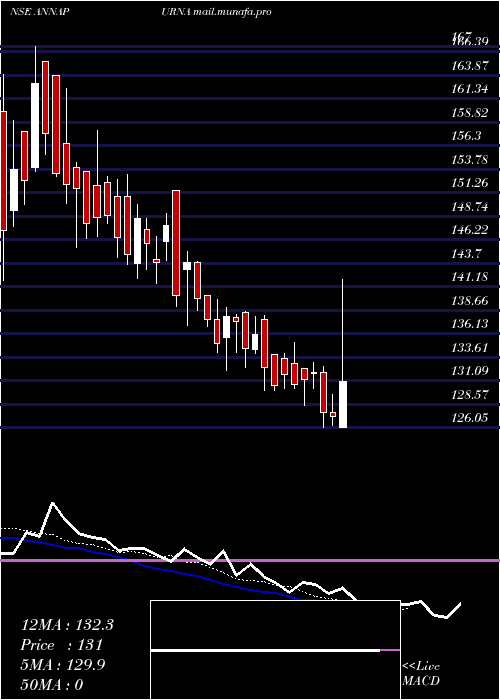Viewport: 500px width, 700px height.
Task: Click the 143.7 price axis label
Action: click(466, 254)
